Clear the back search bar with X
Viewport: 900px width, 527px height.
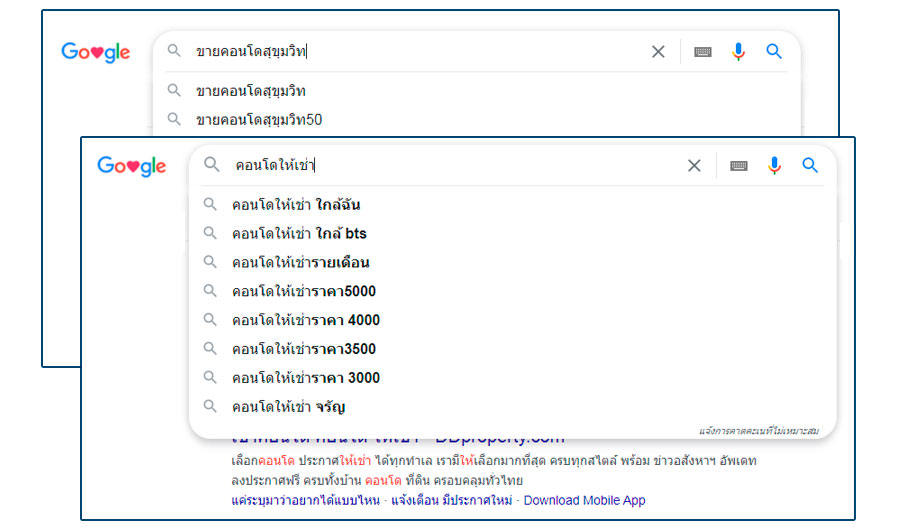[658, 52]
